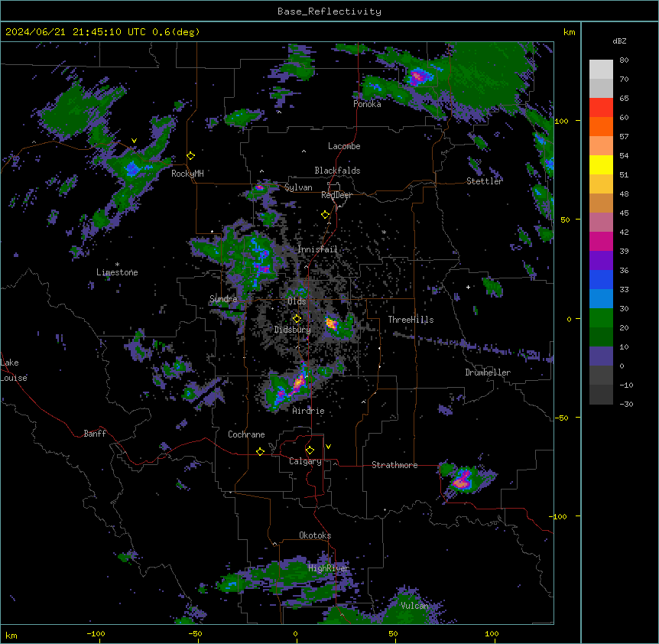Click the intense storm core east of Didsbury

tap(332, 324)
